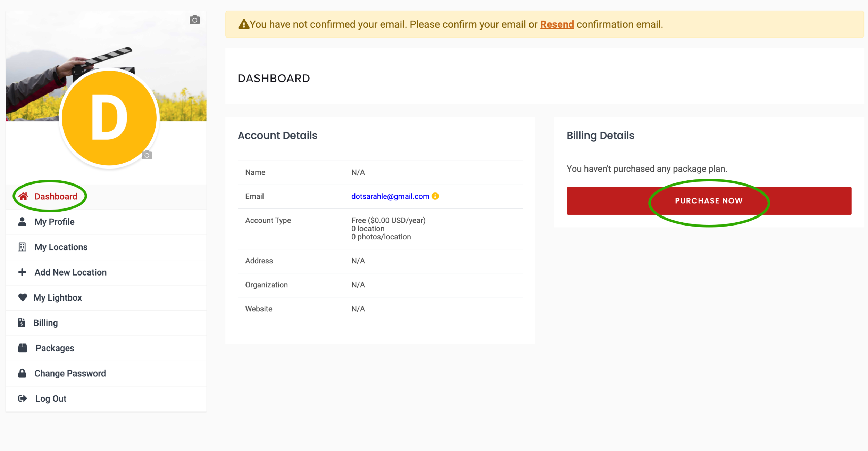
Task: Click the Change Password lock icon
Action: [22, 373]
